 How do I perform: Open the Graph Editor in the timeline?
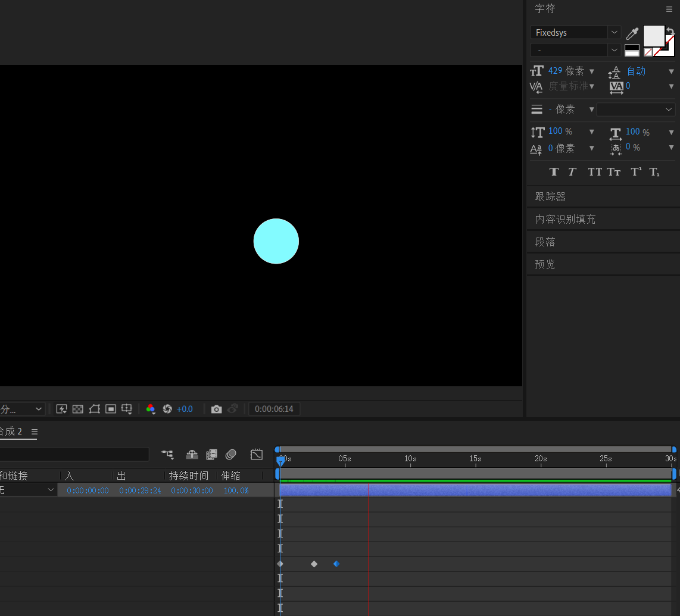[257, 455]
